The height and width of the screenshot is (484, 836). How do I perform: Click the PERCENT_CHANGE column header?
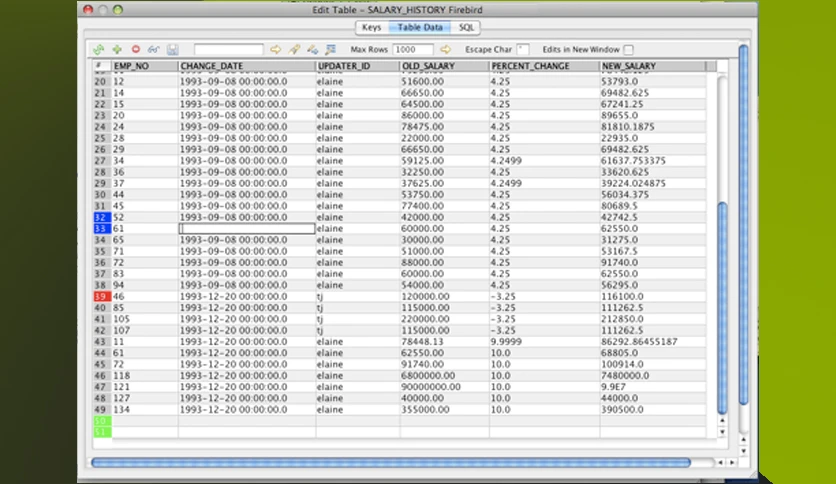point(544,66)
